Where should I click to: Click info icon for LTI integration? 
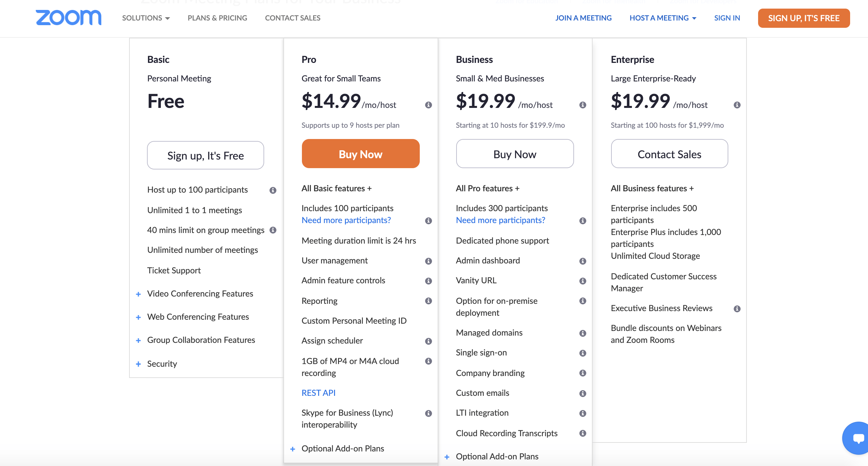[x=583, y=413]
